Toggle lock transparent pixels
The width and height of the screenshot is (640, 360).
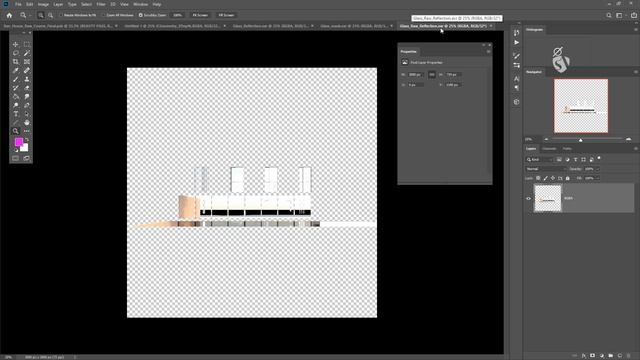coord(538,178)
